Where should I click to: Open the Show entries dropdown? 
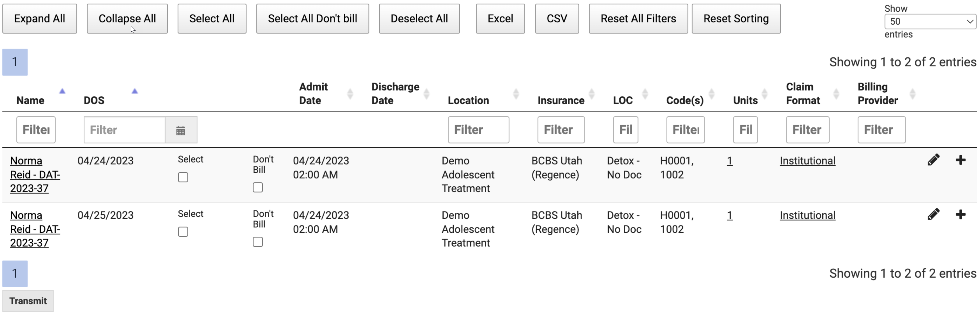[930, 22]
